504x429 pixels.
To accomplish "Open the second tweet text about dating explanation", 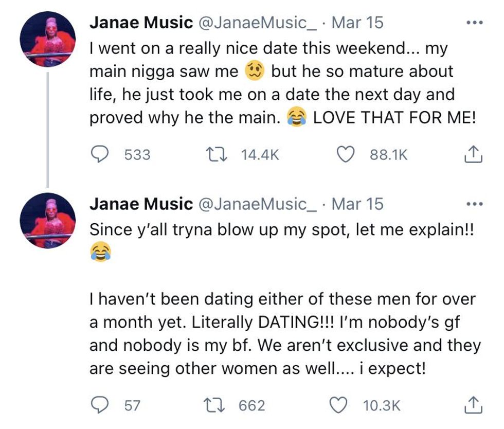I will pos(283,332).
